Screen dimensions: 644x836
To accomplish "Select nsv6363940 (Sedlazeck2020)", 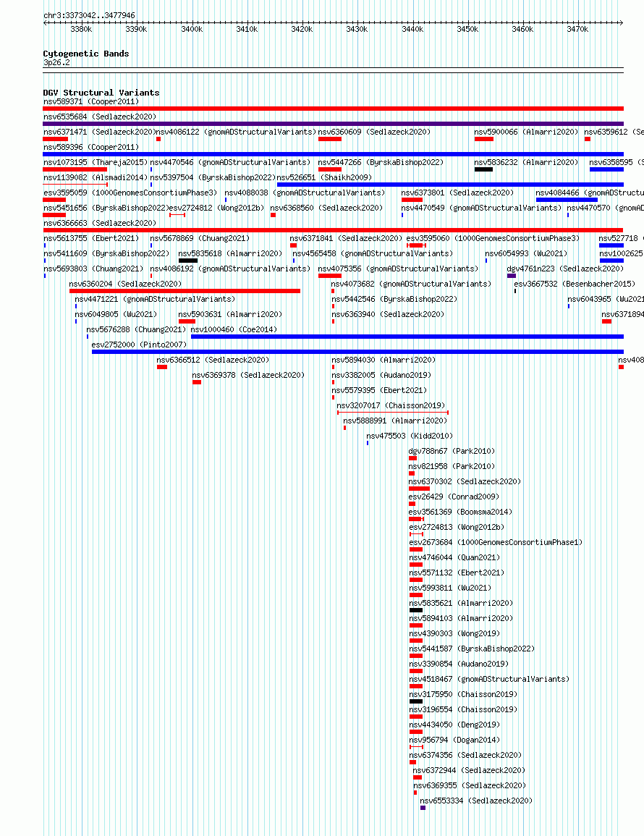I will [388, 314].
